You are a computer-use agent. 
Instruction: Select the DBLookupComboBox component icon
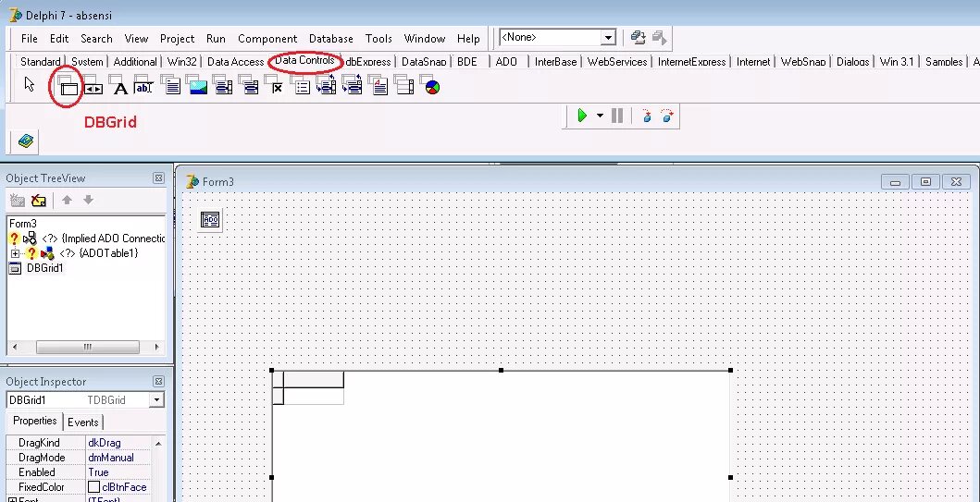click(353, 86)
